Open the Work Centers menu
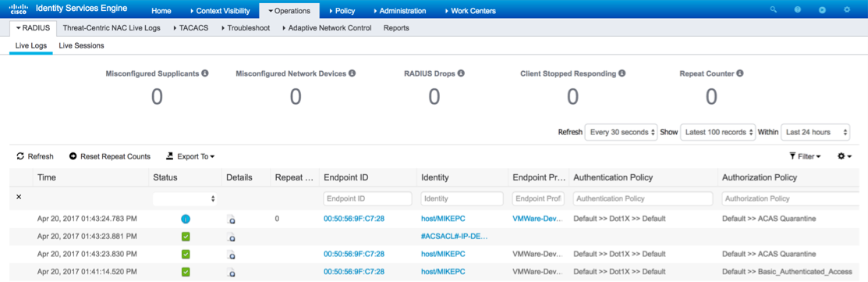This screenshot has height=282, width=868. (469, 11)
